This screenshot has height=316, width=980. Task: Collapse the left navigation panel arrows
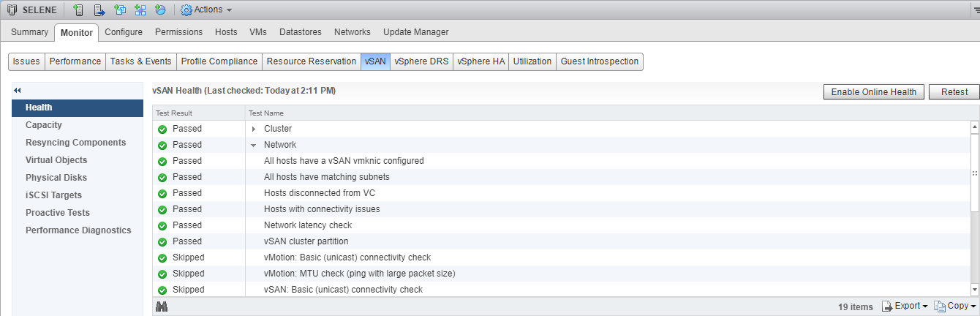point(18,90)
